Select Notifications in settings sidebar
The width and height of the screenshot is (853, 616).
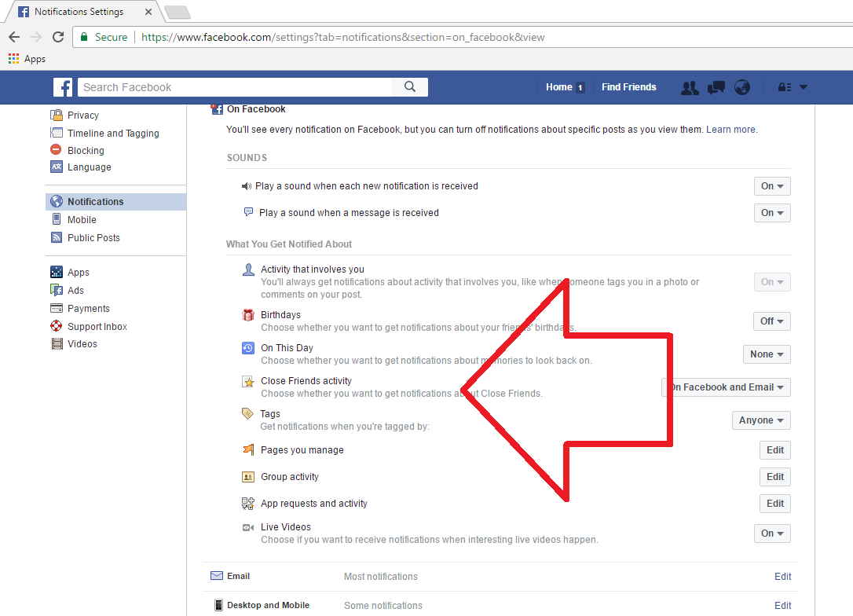[x=116, y=201]
